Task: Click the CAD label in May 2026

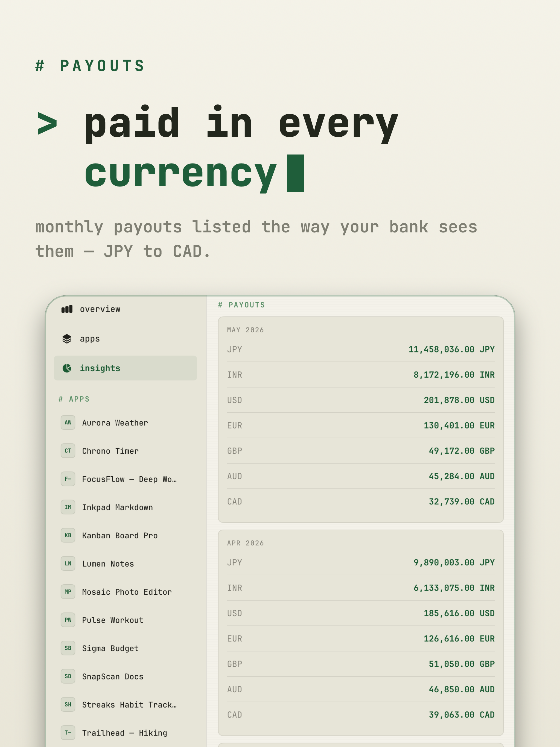Action: (x=234, y=501)
